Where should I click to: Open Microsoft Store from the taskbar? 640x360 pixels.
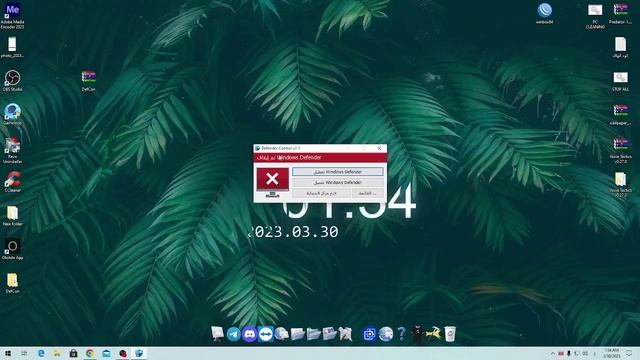(73, 353)
